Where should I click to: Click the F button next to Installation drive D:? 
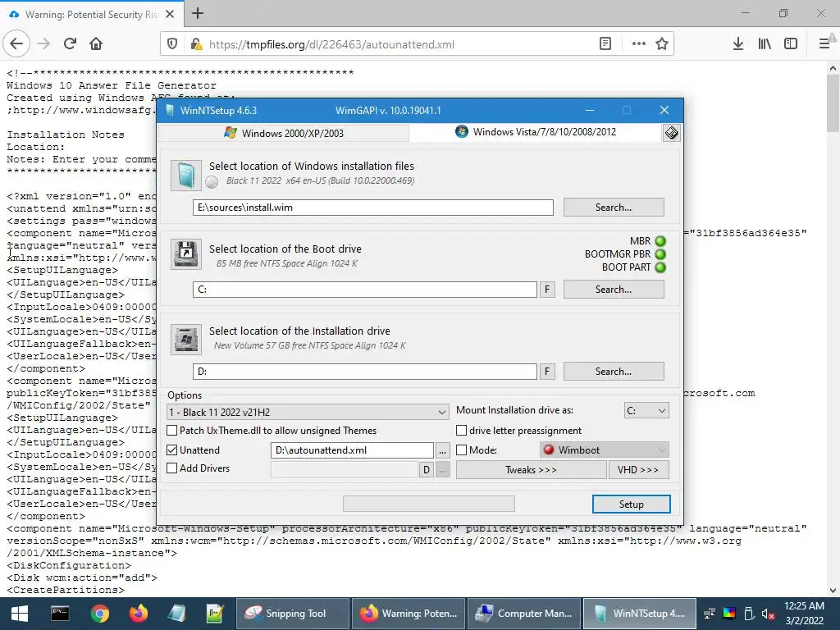[x=547, y=372]
